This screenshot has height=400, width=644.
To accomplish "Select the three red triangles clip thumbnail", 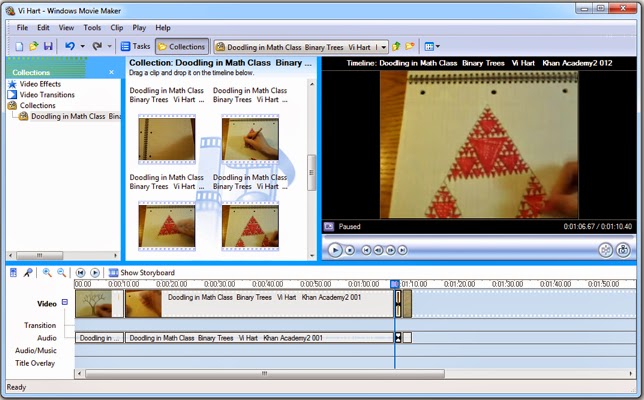I will [x=250, y=226].
